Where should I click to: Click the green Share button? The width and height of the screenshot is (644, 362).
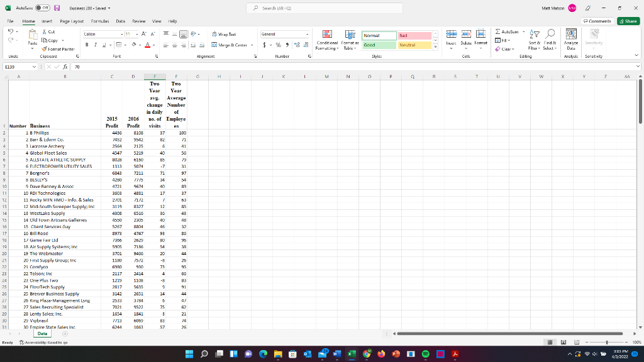pos(628,20)
